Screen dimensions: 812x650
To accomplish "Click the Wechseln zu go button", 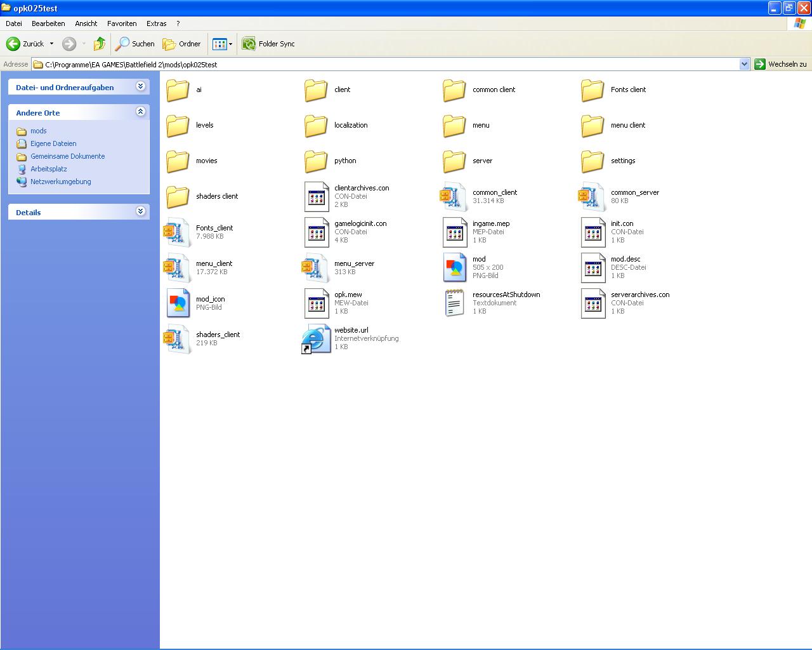I will [x=780, y=64].
